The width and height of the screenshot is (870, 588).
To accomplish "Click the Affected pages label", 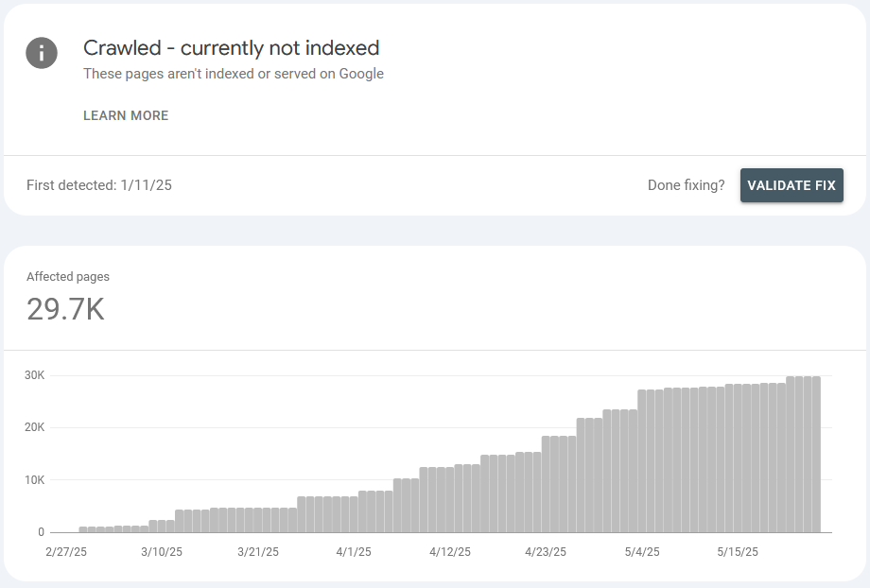I will click(68, 276).
